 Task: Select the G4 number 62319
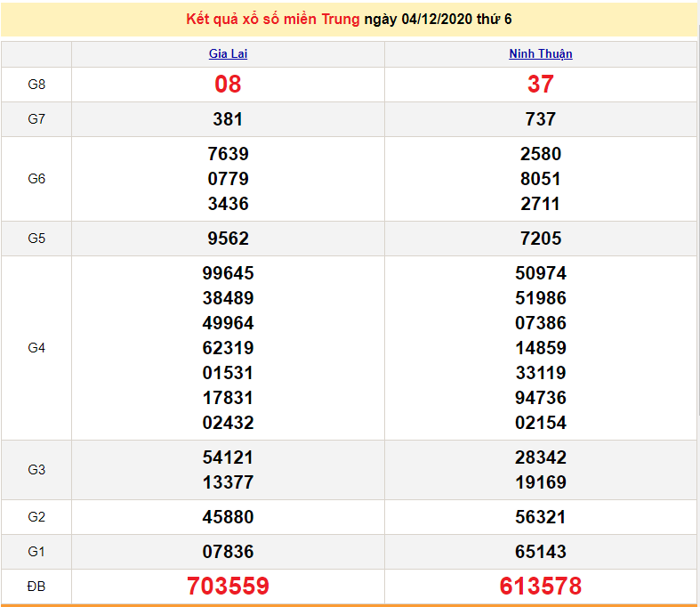pyautogui.click(x=228, y=348)
